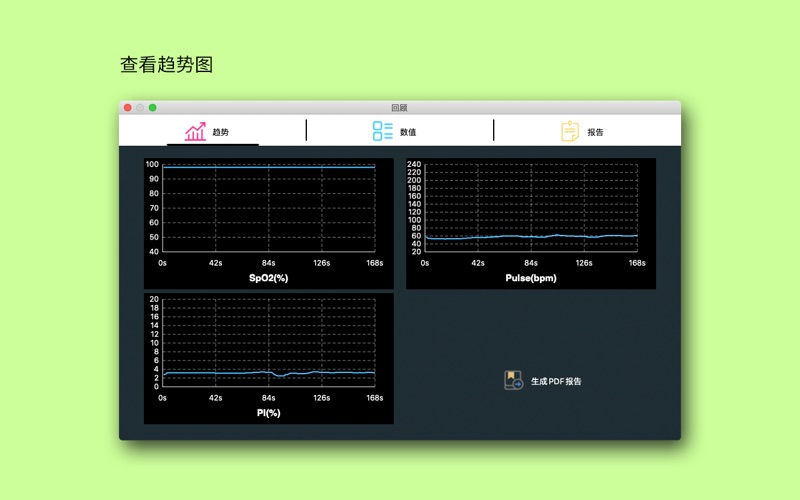The height and width of the screenshot is (500, 800).
Task: Click the PI(%) chart title
Action: 268,413
